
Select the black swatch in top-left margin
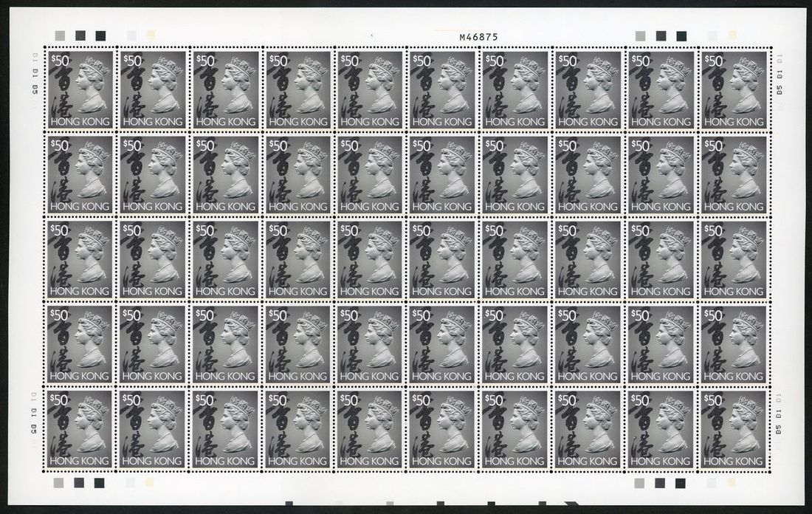pyautogui.click(x=100, y=35)
